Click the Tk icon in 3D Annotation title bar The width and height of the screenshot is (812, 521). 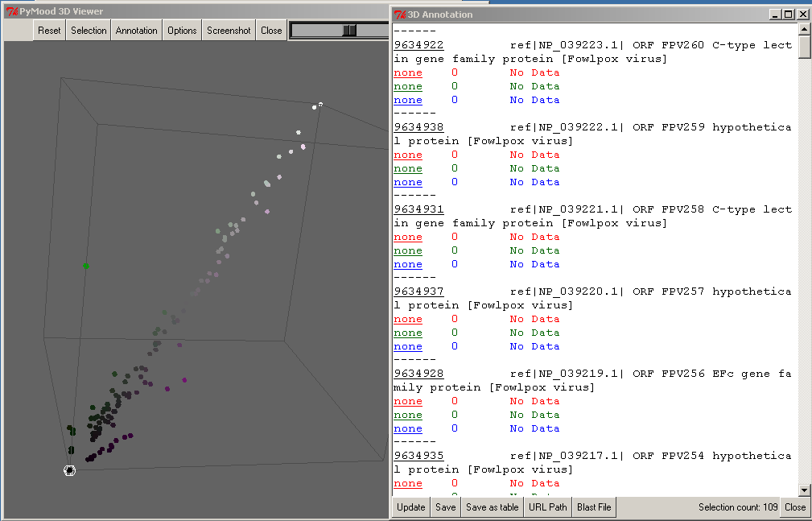point(400,14)
